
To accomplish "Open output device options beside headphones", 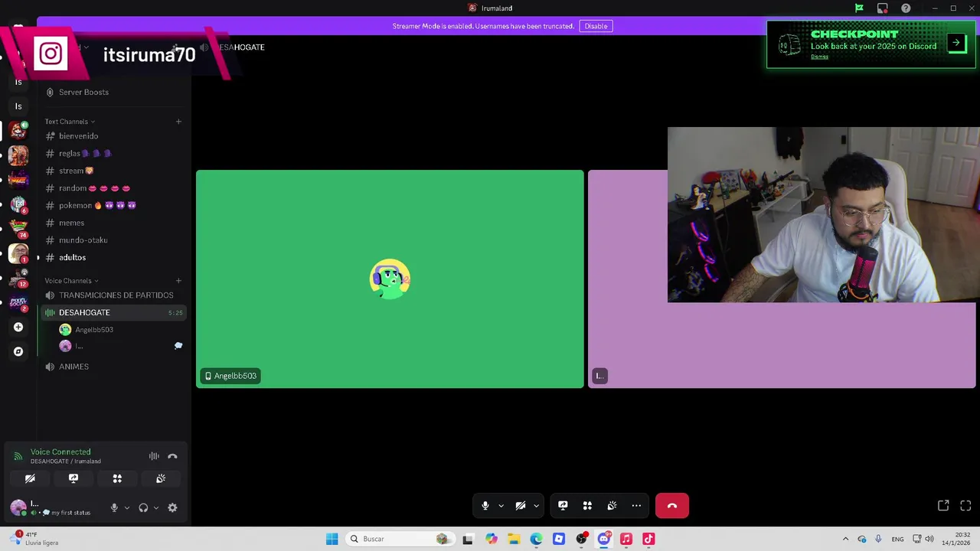I will click(x=156, y=507).
